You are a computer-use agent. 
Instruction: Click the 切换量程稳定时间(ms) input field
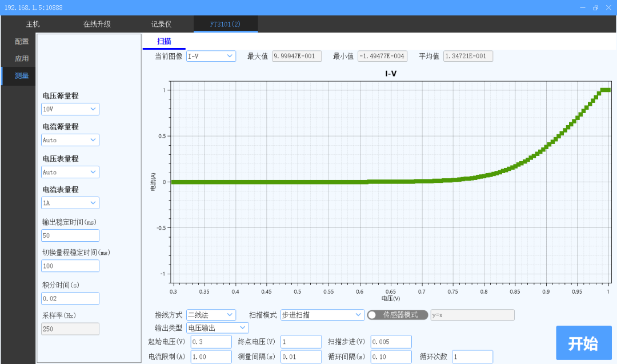pos(70,266)
